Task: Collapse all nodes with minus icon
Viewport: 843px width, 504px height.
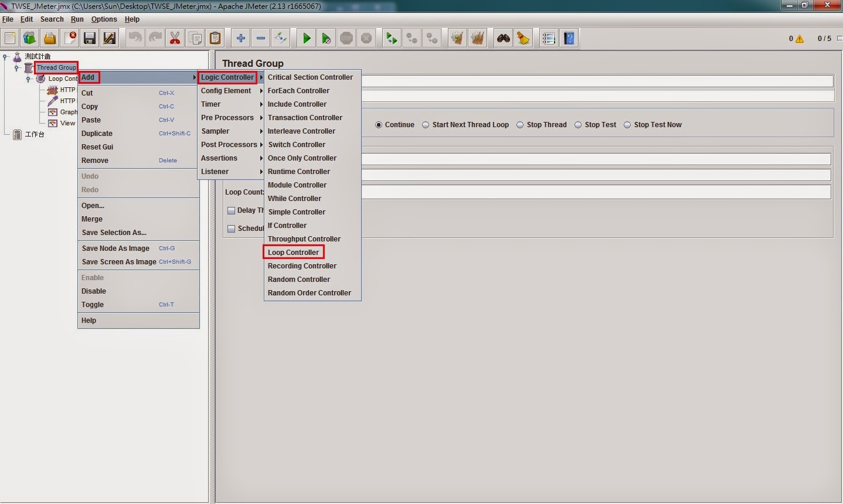Action: [x=261, y=39]
